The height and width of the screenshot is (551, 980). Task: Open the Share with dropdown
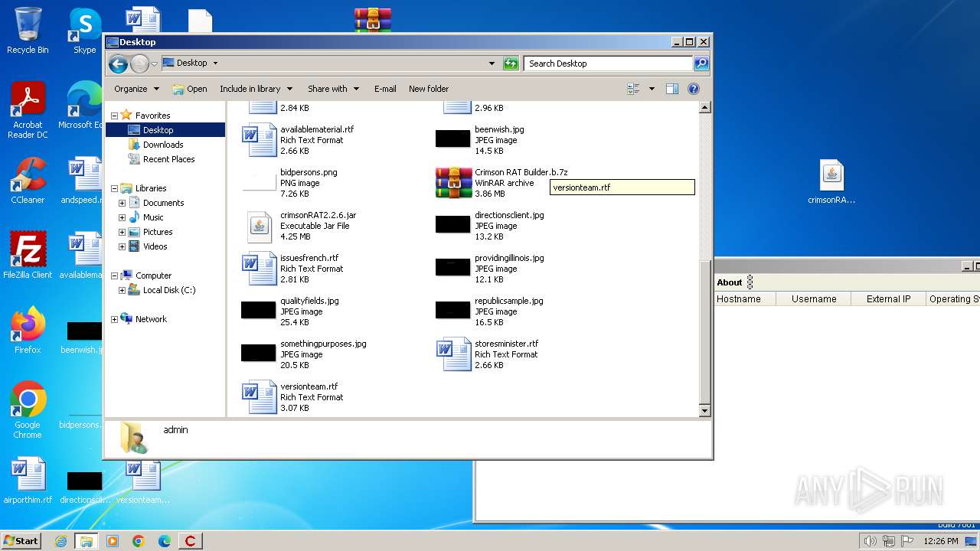[333, 89]
